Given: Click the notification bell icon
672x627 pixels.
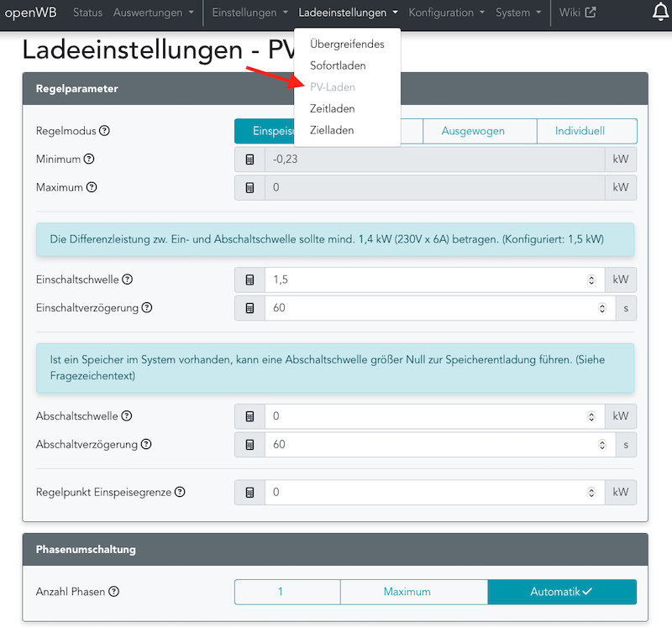Looking at the screenshot, I should coord(661,13).
